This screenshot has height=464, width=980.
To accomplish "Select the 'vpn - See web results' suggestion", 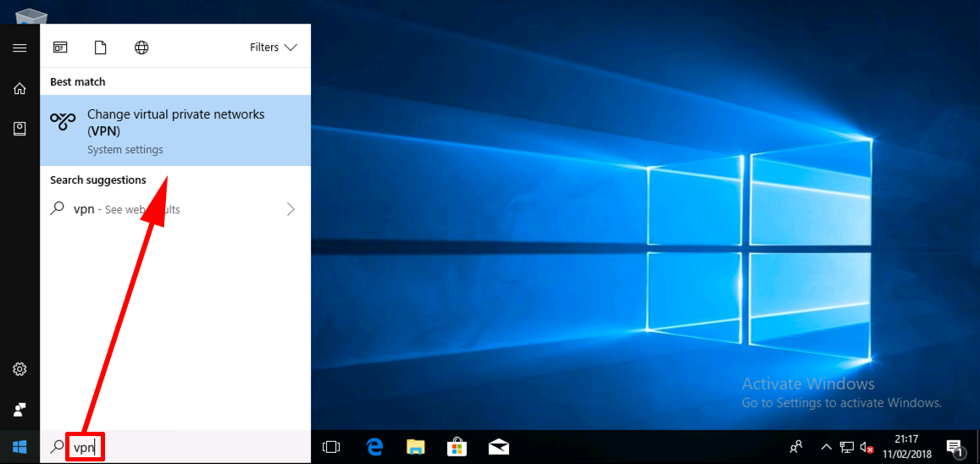I will pyautogui.click(x=175, y=209).
